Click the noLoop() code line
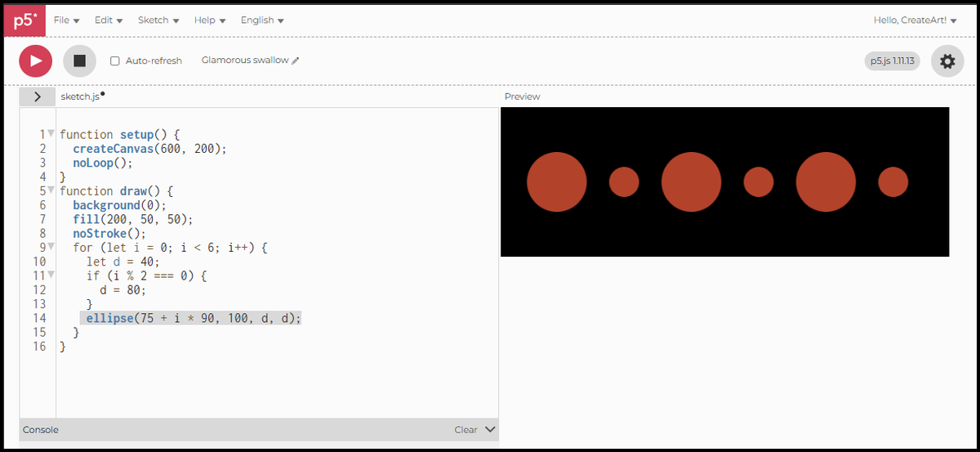Image resolution: width=980 pixels, height=452 pixels. tap(103, 163)
